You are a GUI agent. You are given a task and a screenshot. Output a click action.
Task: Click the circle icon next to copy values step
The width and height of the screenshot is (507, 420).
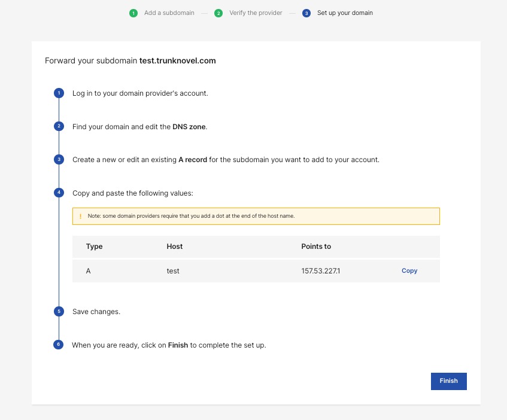click(x=59, y=193)
